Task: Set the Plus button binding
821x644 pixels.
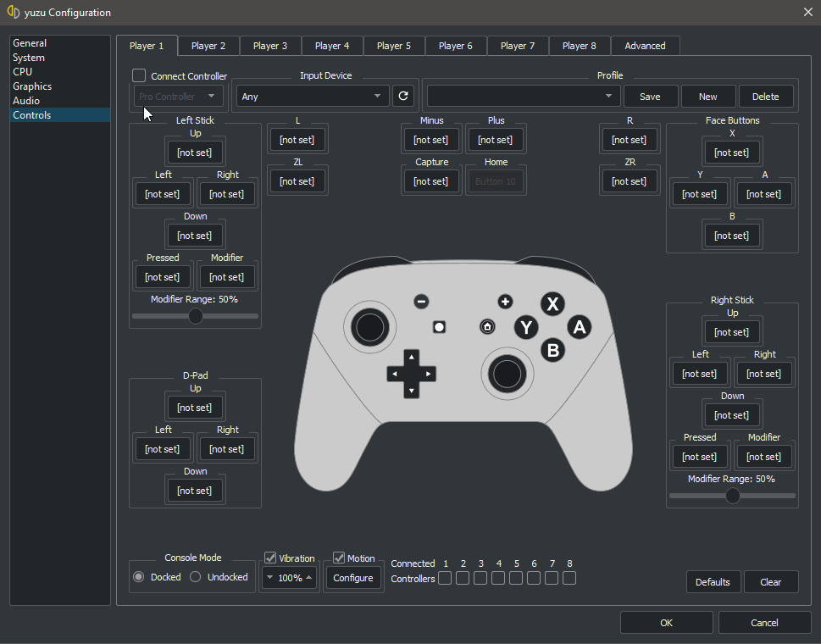Action: pyautogui.click(x=496, y=140)
